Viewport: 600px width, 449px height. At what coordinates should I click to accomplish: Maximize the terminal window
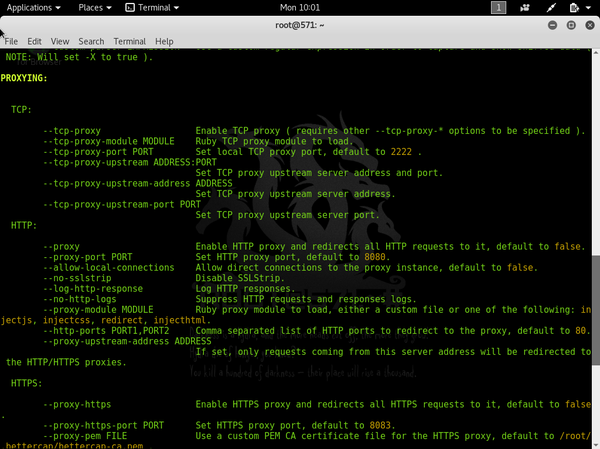click(x=570, y=24)
